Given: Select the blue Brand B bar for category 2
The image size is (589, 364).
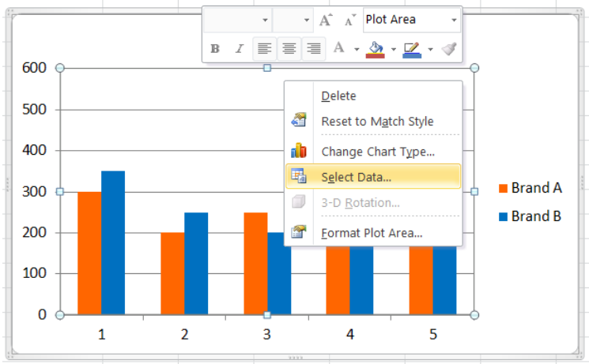Looking at the screenshot, I should pyautogui.click(x=196, y=264).
